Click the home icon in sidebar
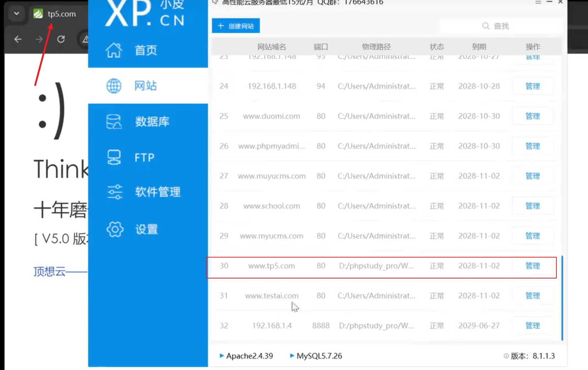588x370 pixels. click(114, 50)
